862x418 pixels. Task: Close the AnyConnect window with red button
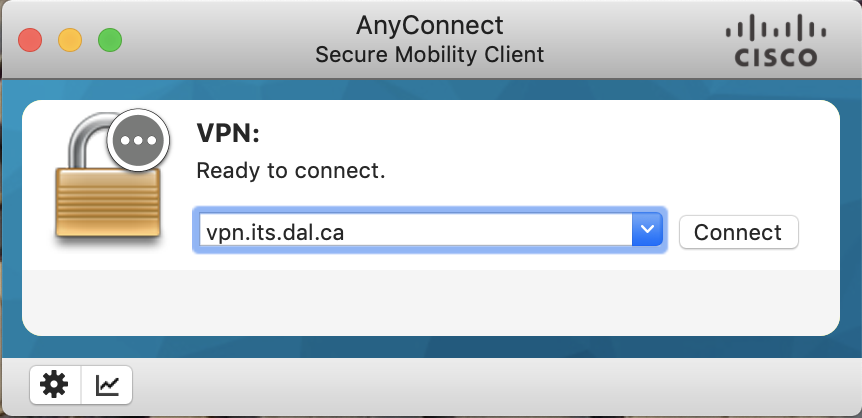pyautogui.click(x=30, y=40)
